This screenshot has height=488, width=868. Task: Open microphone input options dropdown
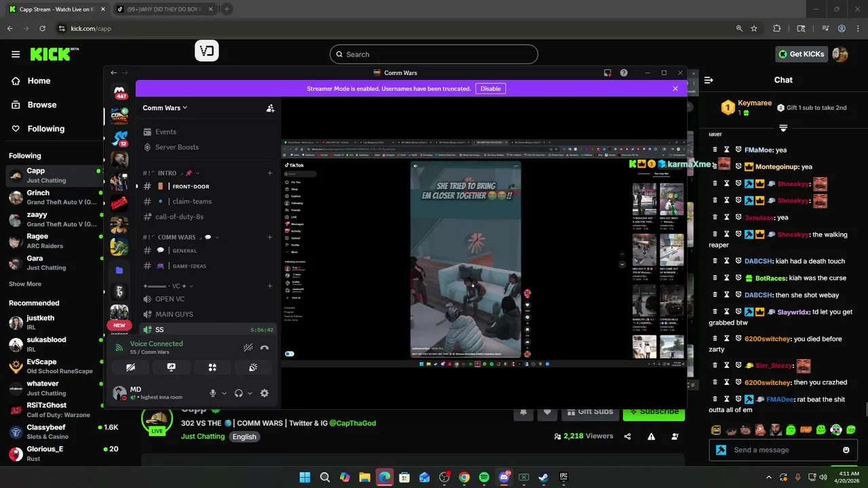[224, 393]
